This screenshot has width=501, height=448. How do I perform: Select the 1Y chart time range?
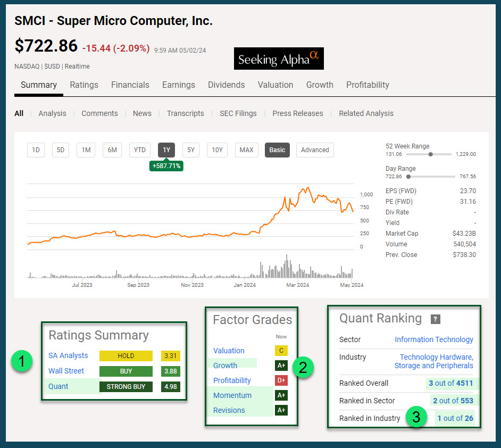tap(166, 150)
